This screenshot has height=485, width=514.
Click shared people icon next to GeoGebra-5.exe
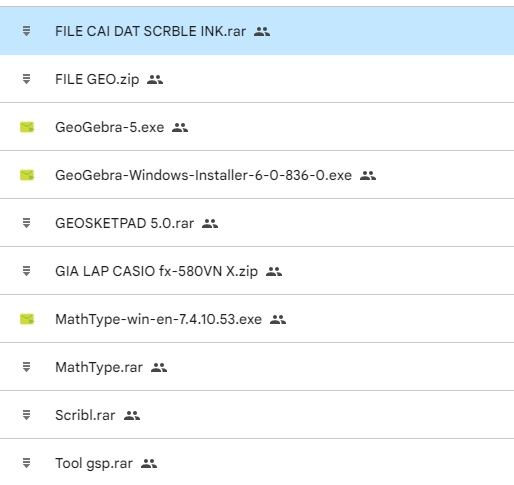pos(180,127)
